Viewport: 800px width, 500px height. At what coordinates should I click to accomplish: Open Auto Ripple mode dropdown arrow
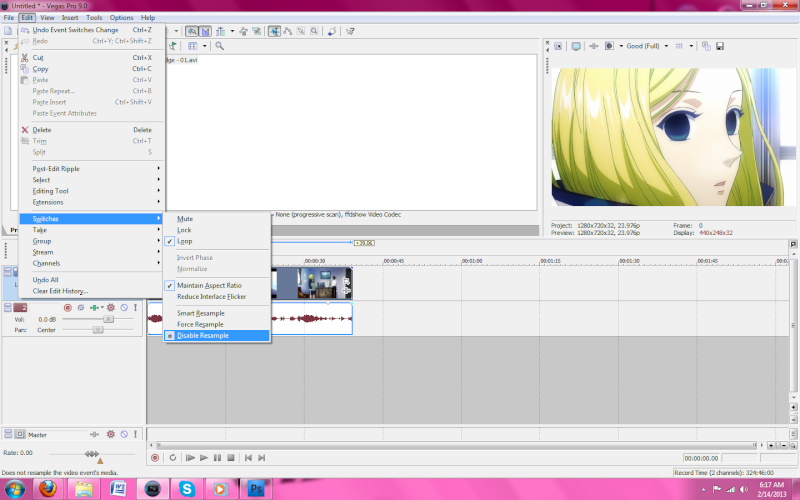[232, 32]
